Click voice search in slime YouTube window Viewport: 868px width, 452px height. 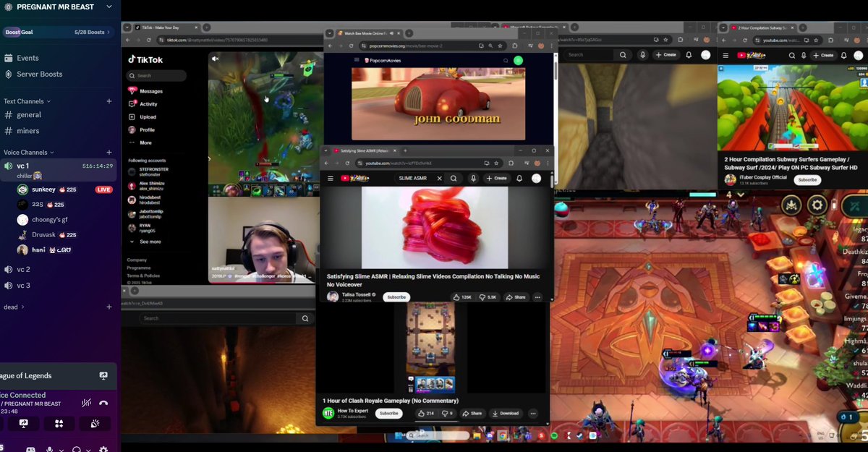pos(474,179)
